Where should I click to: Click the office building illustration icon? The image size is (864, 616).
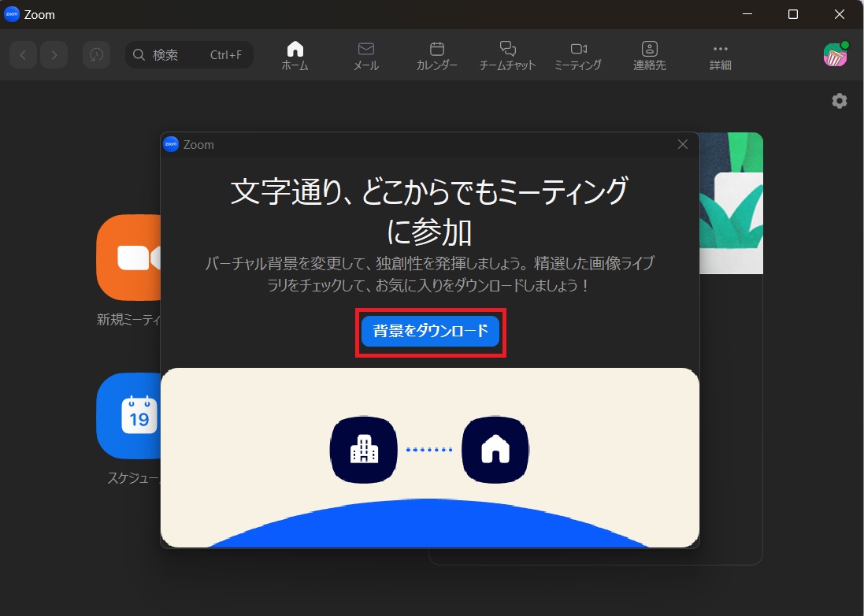(363, 450)
